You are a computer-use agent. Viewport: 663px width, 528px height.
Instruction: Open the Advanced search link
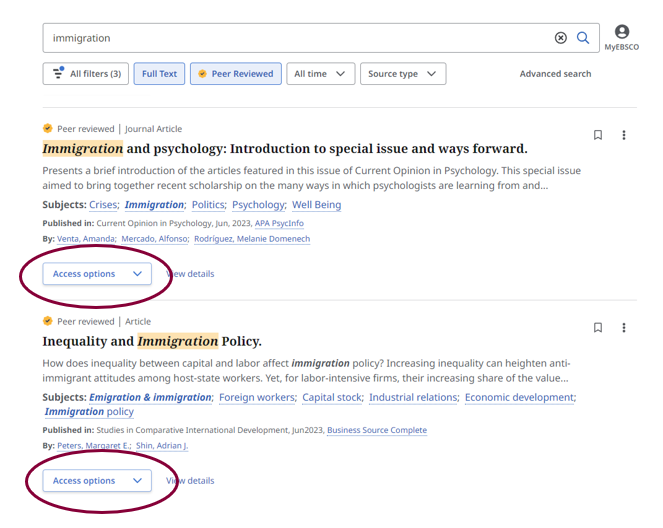(x=555, y=74)
